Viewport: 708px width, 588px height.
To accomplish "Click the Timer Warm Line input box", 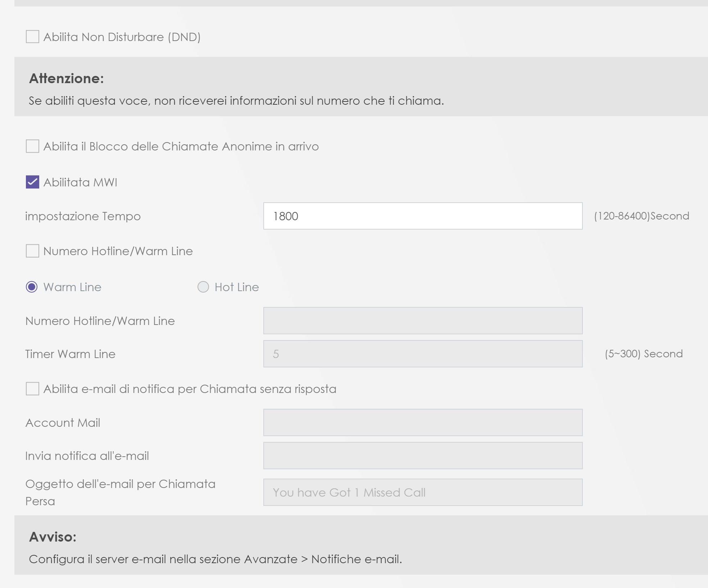I will pyautogui.click(x=423, y=354).
